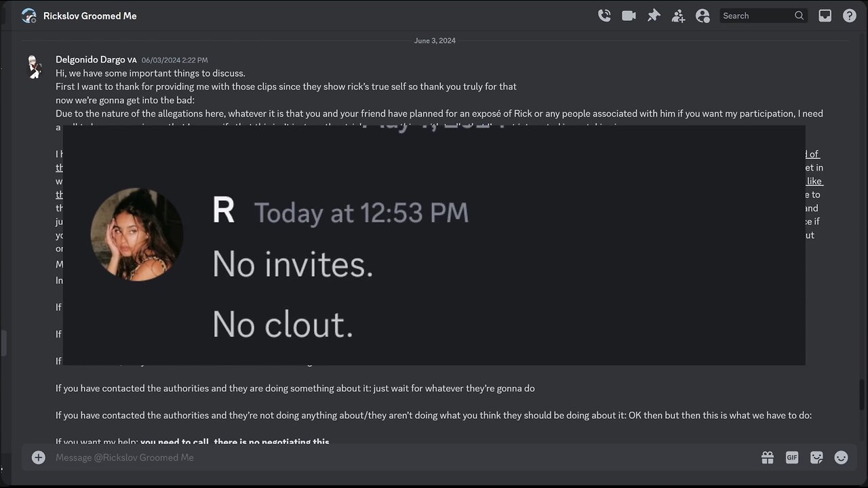
Task: Click the Search field
Action: click(x=763, y=16)
